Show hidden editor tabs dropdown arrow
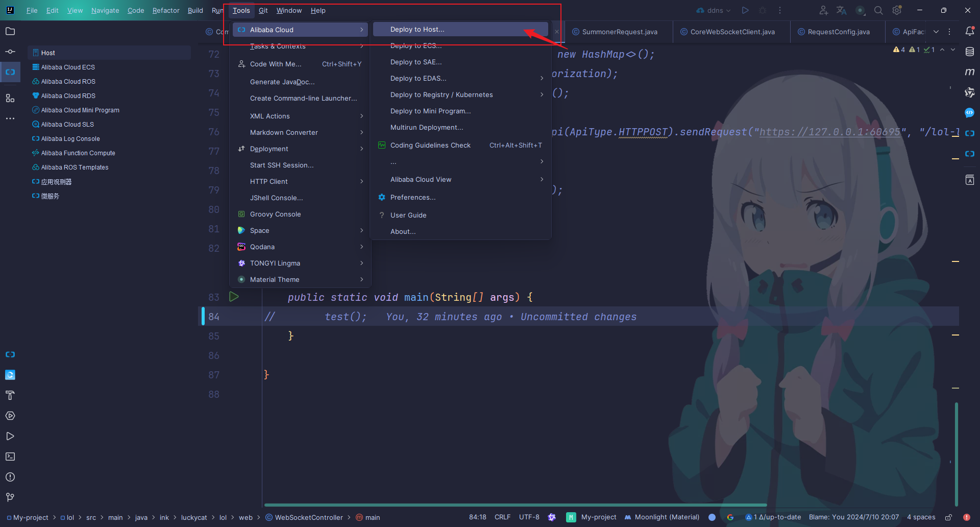The image size is (980, 527). (x=936, y=32)
